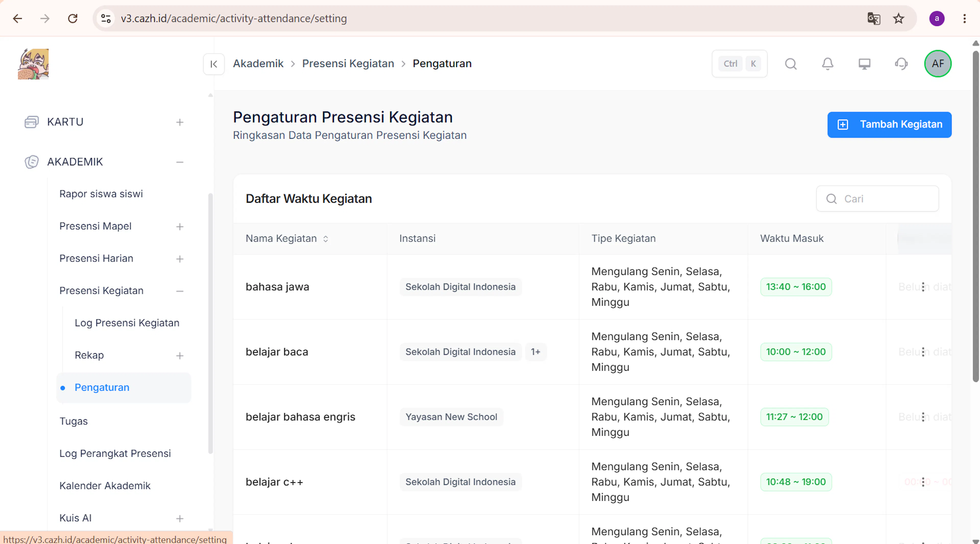Collapse the AKADEMIK menu section

180,162
